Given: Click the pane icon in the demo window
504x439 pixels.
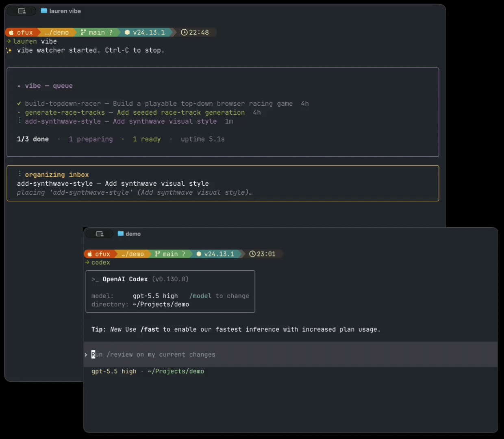Looking at the screenshot, I should tap(100, 234).
